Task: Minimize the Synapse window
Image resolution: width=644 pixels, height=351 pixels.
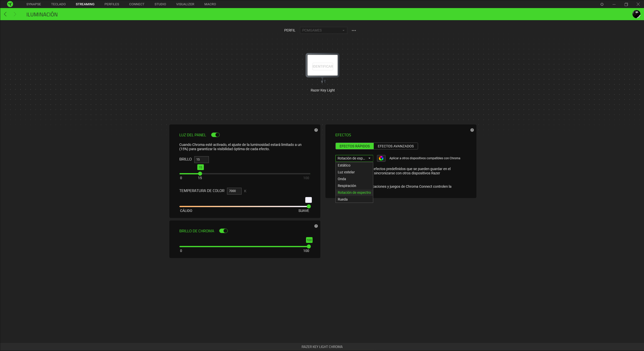Action: [614, 4]
